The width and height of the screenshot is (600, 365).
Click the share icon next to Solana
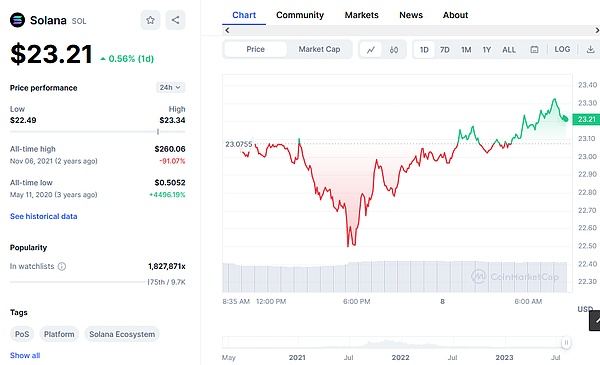tap(175, 20)
